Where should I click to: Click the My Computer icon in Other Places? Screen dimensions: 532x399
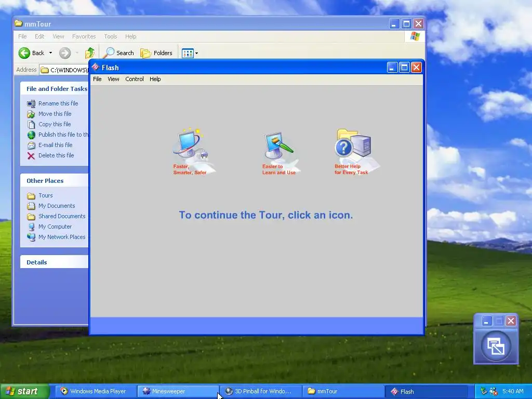click(31, 227)
